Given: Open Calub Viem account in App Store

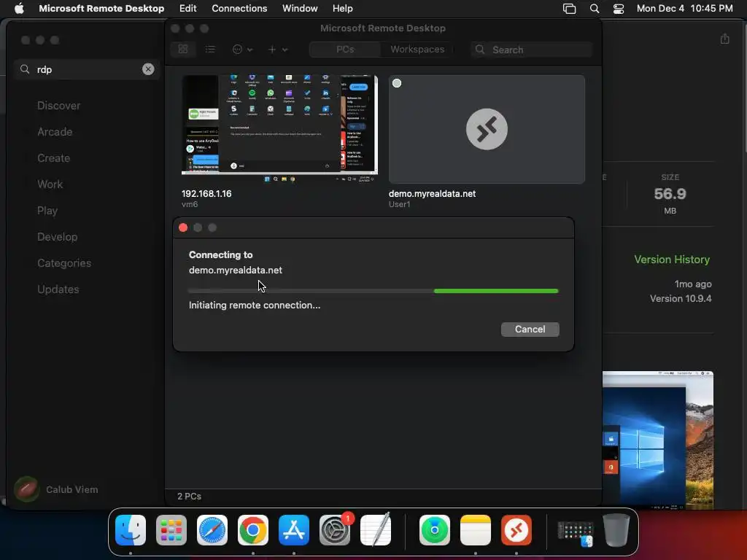Looking at the screenshot, I should (56, 489).
